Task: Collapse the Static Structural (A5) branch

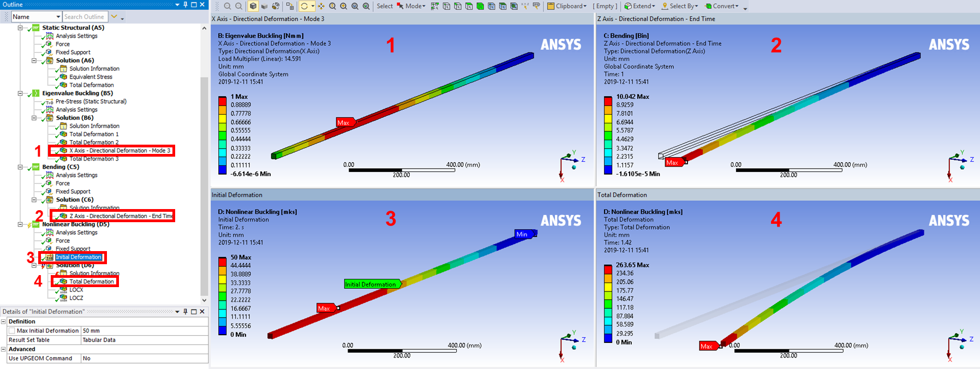Action: (x=20, y=28)
